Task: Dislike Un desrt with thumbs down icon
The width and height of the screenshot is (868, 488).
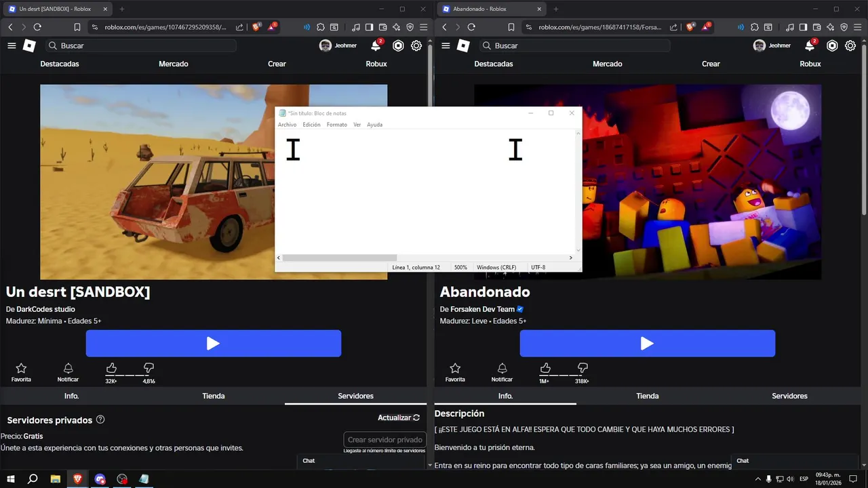Action: (x=149, y=368)
